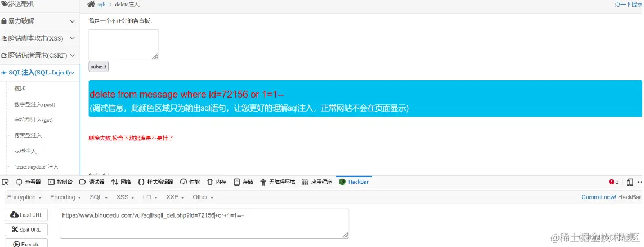Open the 调试器 debugger tab

click(92, 182)
